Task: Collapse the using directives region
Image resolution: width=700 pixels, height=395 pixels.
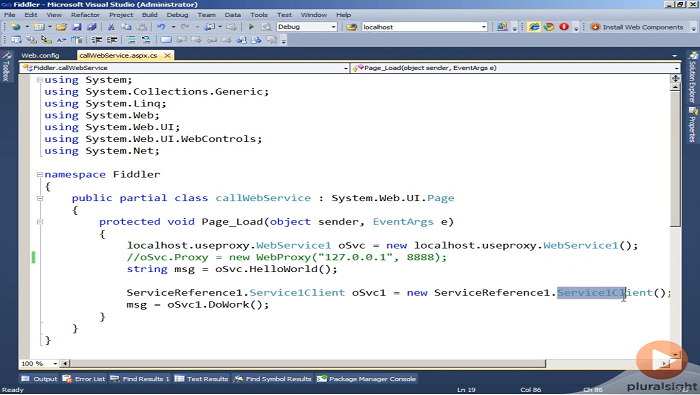Action: pyautogui.click(x=40, y=80)
